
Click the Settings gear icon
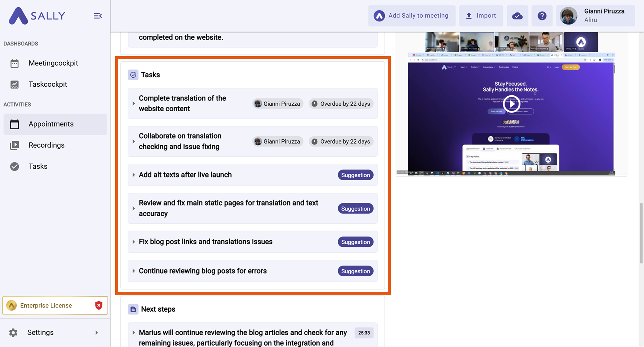pyautogui.click(x=13, y=333)
